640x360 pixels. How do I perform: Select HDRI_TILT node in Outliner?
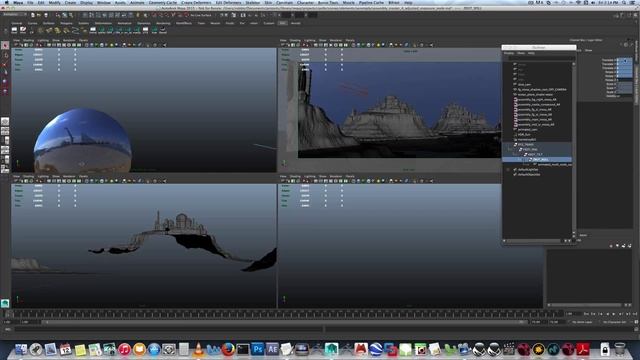click(x=536, y=154)
